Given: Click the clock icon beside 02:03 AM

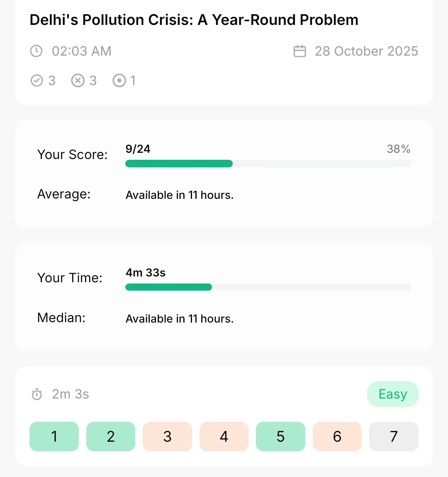Looking at the screenshot, I should coord(36,51).
